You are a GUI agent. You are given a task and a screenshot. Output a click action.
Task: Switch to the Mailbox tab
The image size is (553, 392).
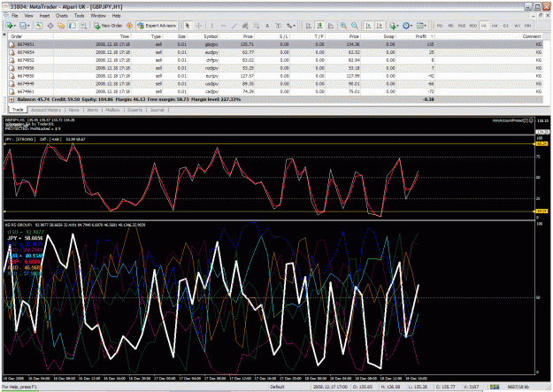[113, 110]
